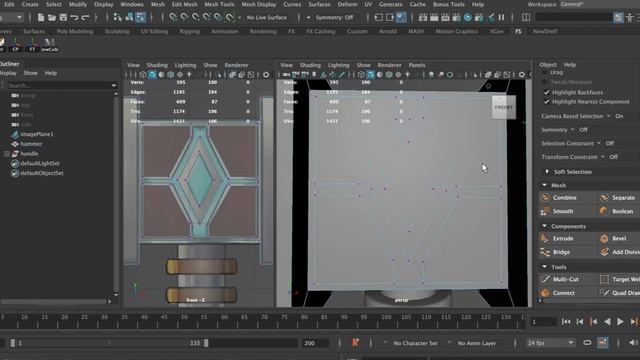640x360 pixels.
Task: Activate Quad Draw tool icon
Action: click(604, 293)
